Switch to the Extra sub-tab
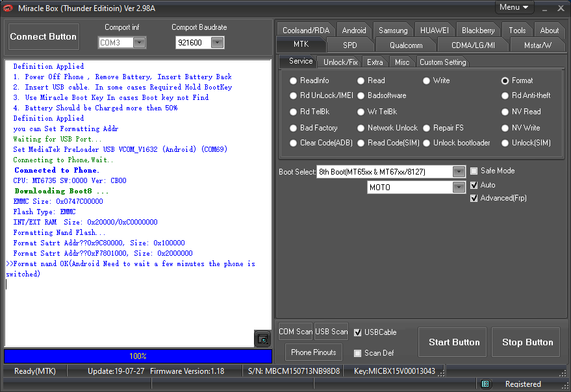Viewport: 571px width, 392px height. point(375,62)
